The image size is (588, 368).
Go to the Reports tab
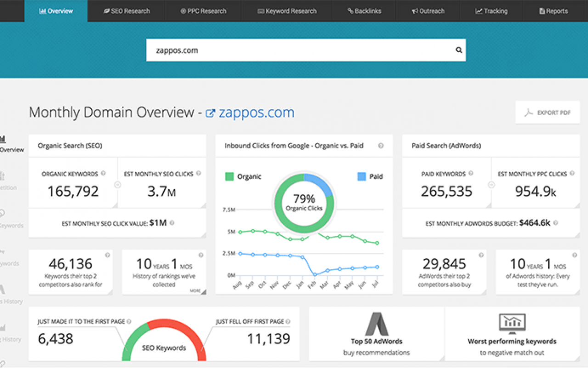coord(554,11)
